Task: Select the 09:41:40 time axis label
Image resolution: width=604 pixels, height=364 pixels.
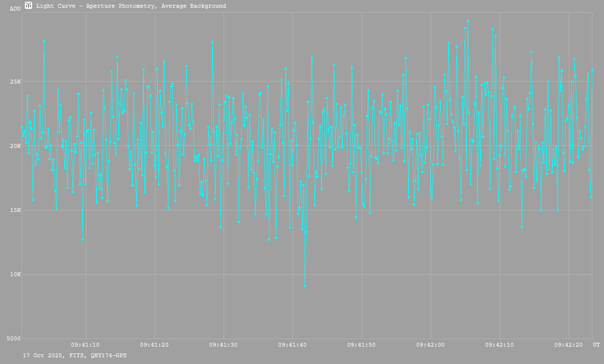Action: [293, 345]
